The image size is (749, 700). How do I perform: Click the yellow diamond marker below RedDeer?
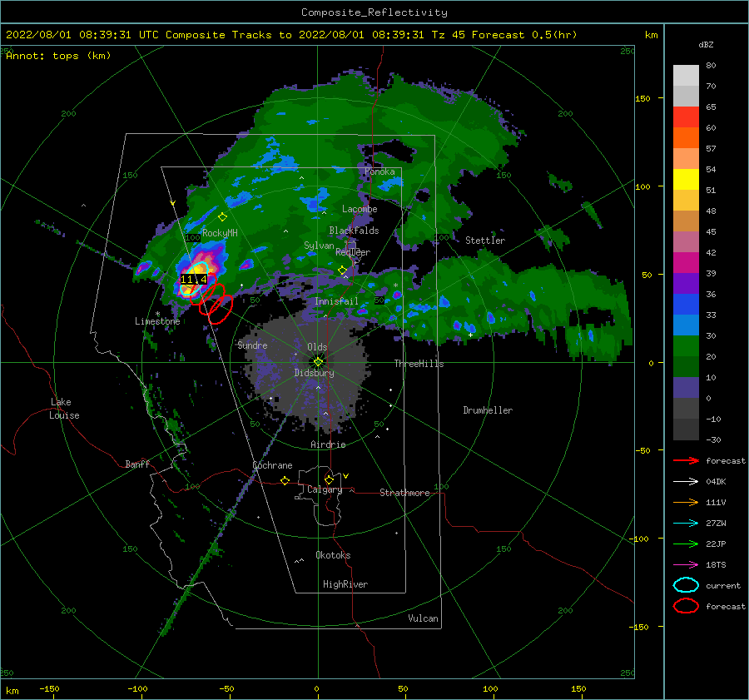(x=342, y=271)
